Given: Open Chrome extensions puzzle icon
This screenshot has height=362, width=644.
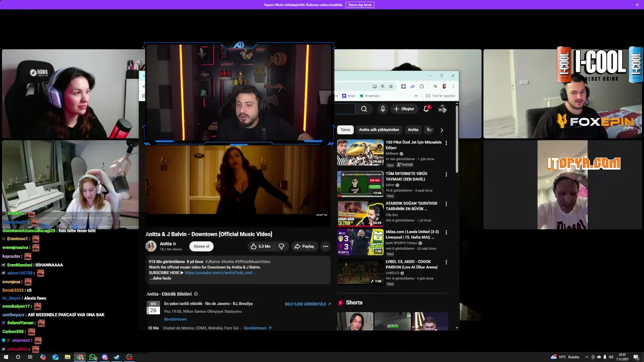Looking at the screenshot, I should point(422,86).
